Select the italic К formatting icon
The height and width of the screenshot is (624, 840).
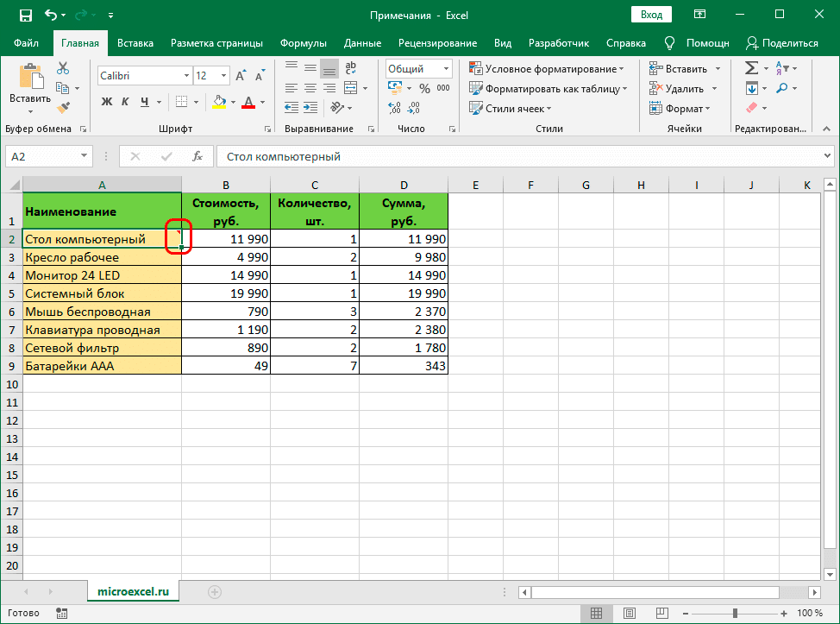(125, 101)
